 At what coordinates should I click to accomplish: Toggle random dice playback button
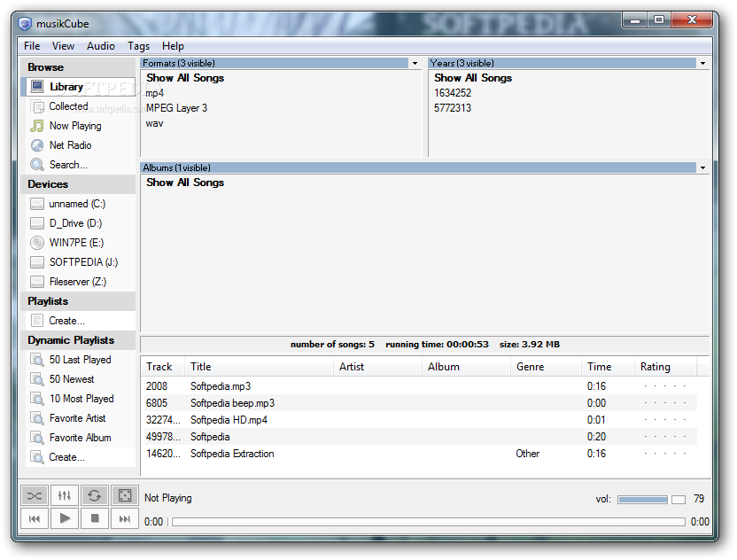[x=125, y=495]
